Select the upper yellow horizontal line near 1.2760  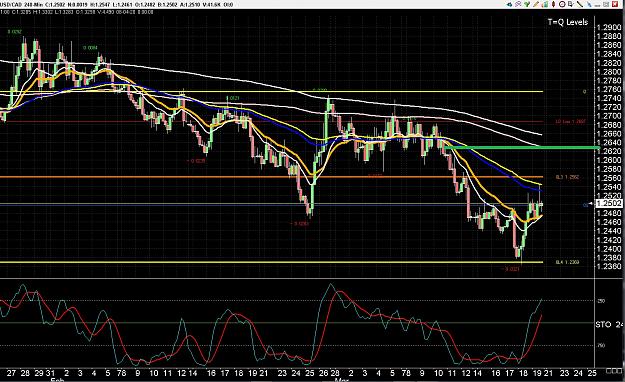pos(271,91)
